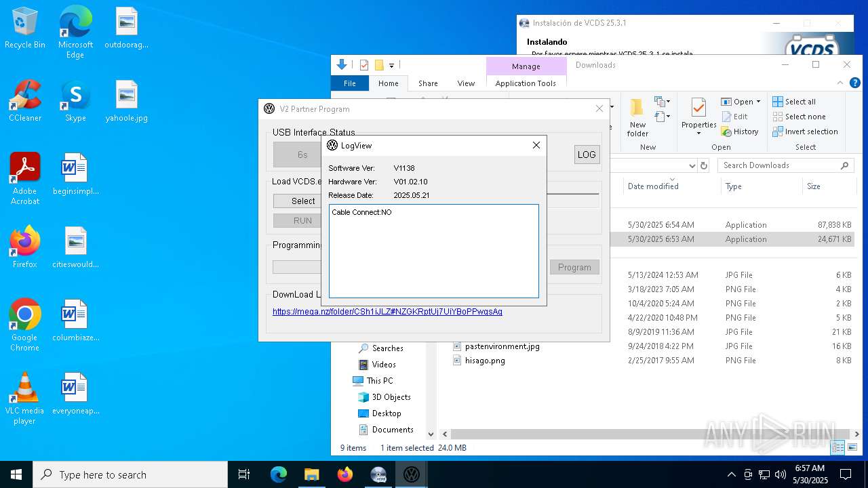
Task: Select the hisago.png file row
Action: pos(652,361)
